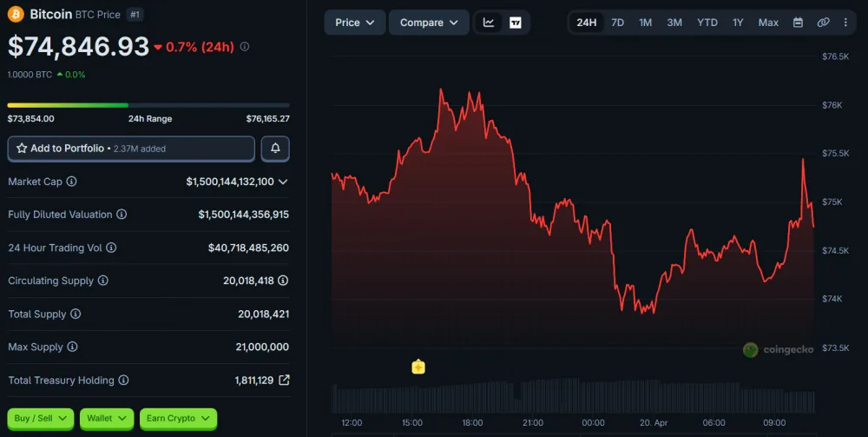The width and height of the screenshot is (868, 437).
Task: Select the 1M time range tab
Action: point(645,23)
